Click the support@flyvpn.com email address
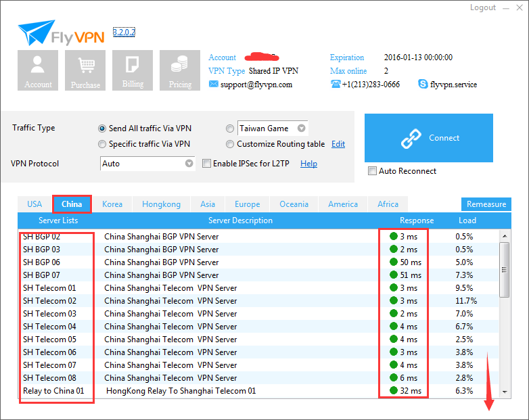The image size is (529, 420). tap(256, 85)
